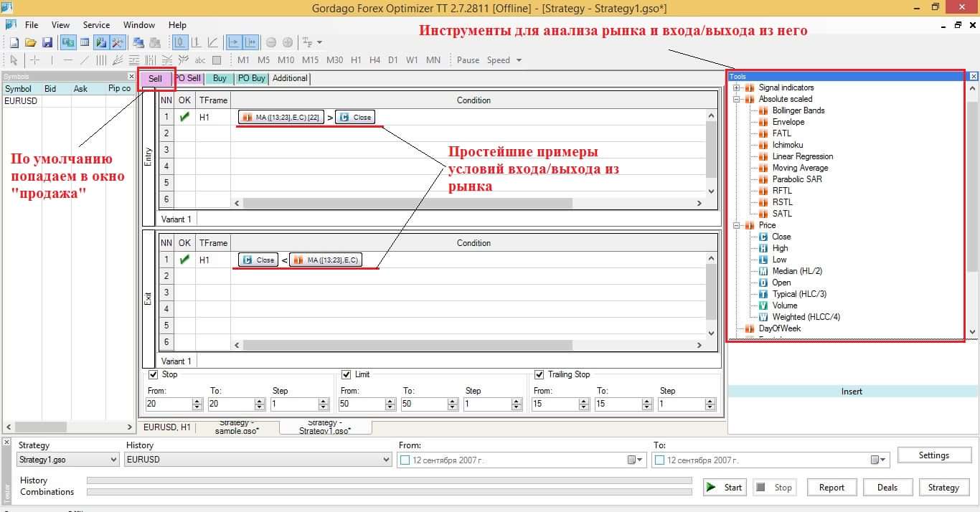Image resolution: width=980 pixels, height=512 pixels.
Task: Click the Open folder toolbar icon
Action: 31,43
